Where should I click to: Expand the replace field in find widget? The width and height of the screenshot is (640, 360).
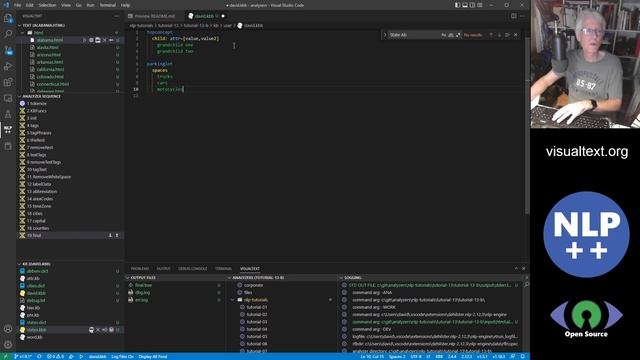pyautogui.click(x=385, y=35)
